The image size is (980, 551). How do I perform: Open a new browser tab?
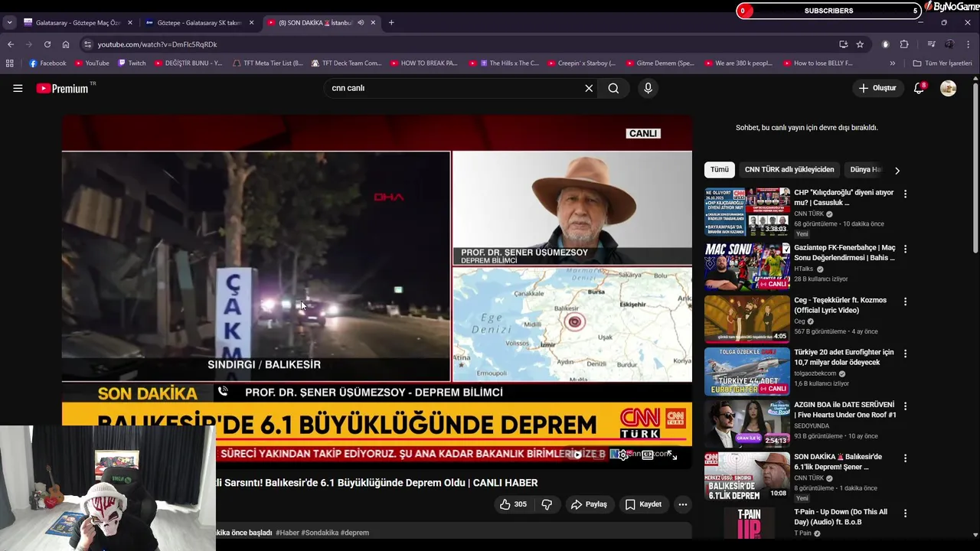(x=391, y=23)
